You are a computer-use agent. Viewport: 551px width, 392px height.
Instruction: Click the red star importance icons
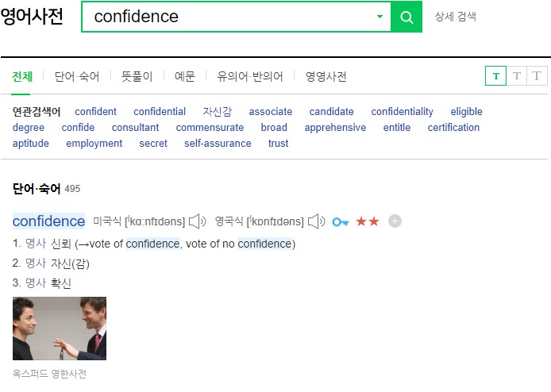(368, 221)
